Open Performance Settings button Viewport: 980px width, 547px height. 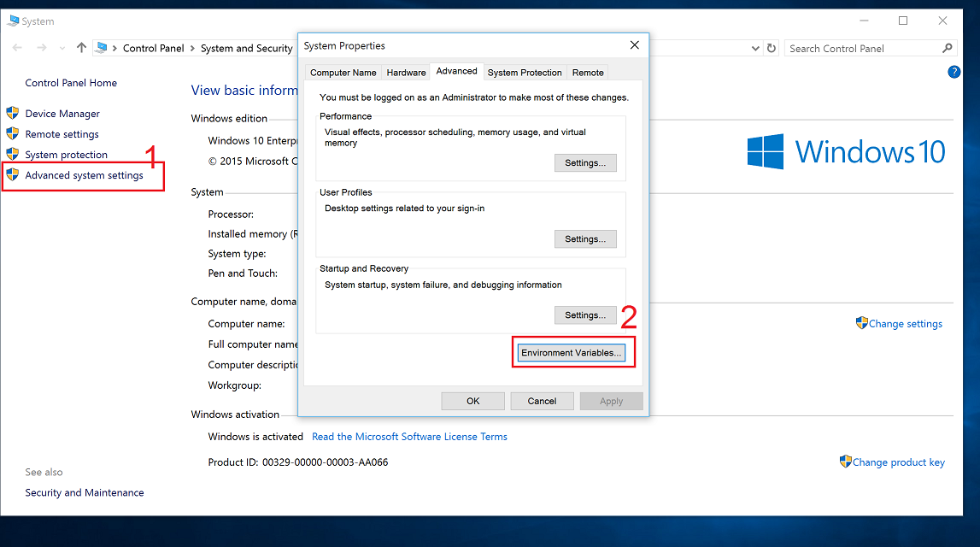(x=585, y=162)
